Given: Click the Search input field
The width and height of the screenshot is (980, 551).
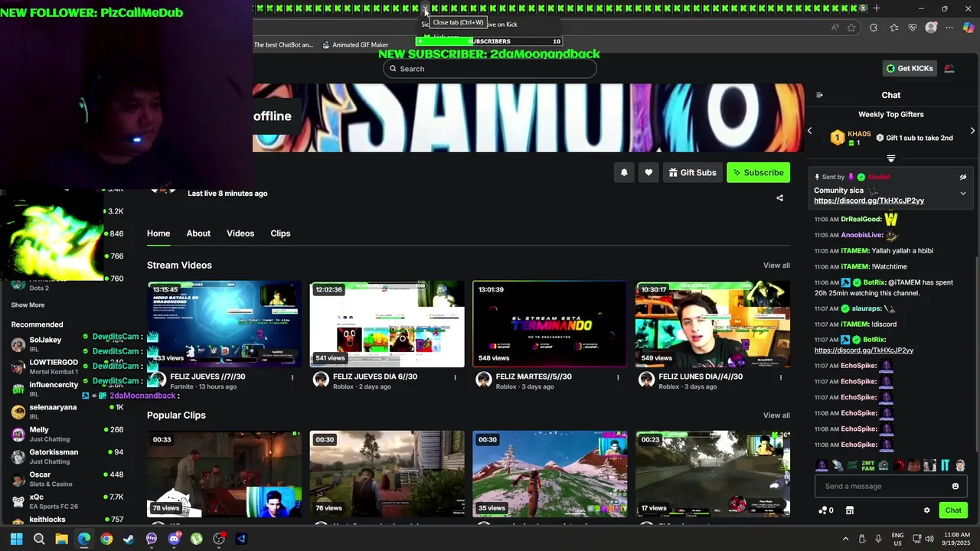Looking at the screenshot, I should (490, 69).
